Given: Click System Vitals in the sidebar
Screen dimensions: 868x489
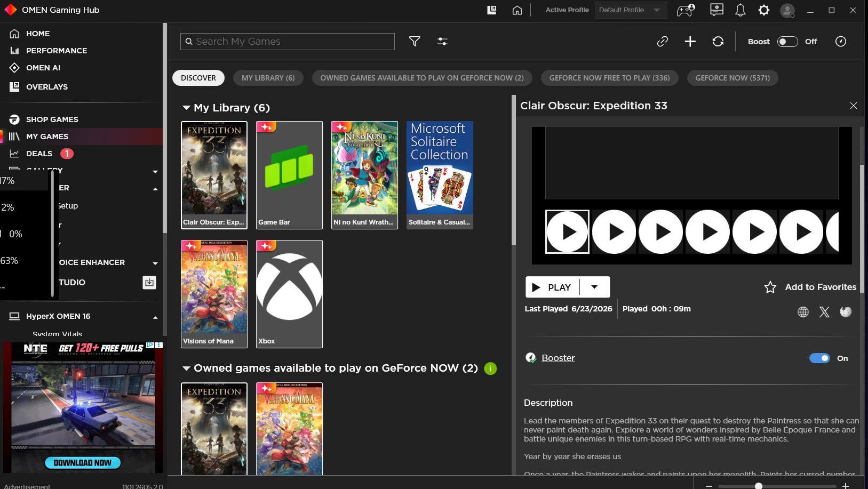Looking at the screenshot, I should click(58, 334).
